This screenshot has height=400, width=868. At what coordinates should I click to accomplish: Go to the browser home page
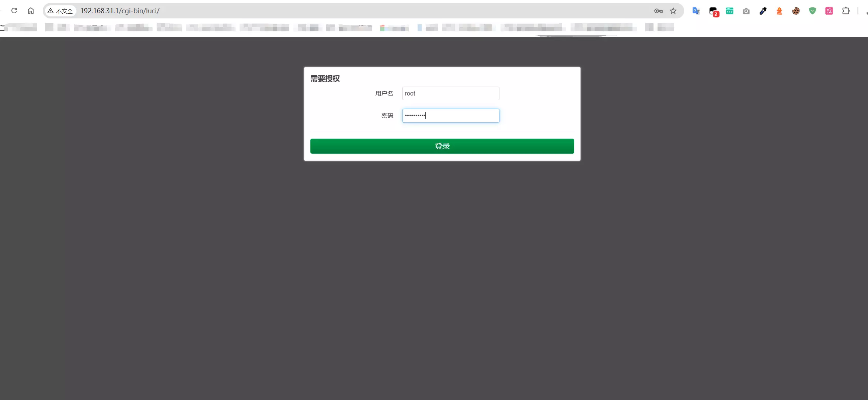(x=31, y=11)
